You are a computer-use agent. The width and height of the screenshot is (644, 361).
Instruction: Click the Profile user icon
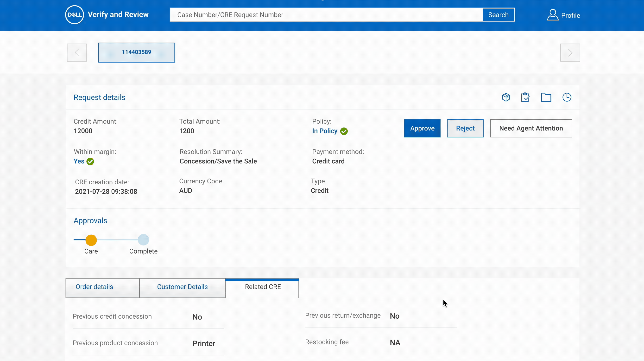[553, 15]
